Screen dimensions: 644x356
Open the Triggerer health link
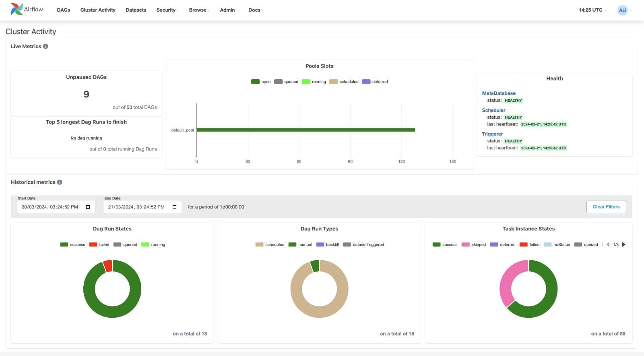coord(492,134)
